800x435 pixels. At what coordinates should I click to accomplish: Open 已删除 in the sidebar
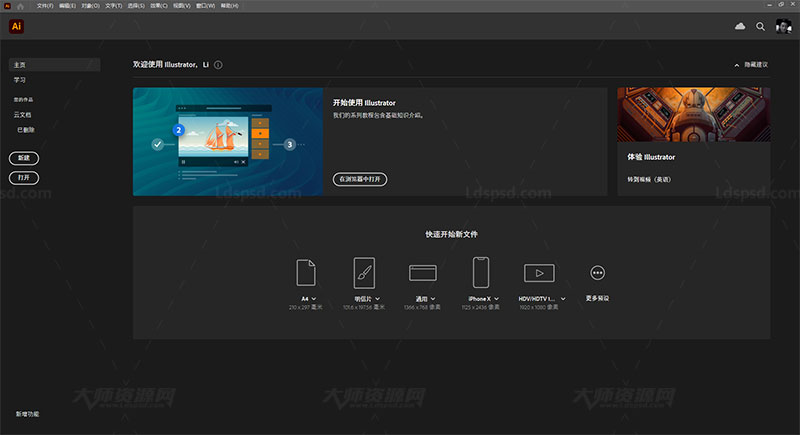[x=26, y=130]
